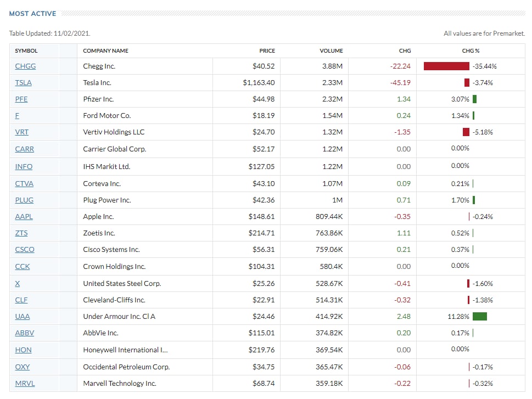Open the INFO ticker link
The image size is (532, 399).
click(24, 167)
